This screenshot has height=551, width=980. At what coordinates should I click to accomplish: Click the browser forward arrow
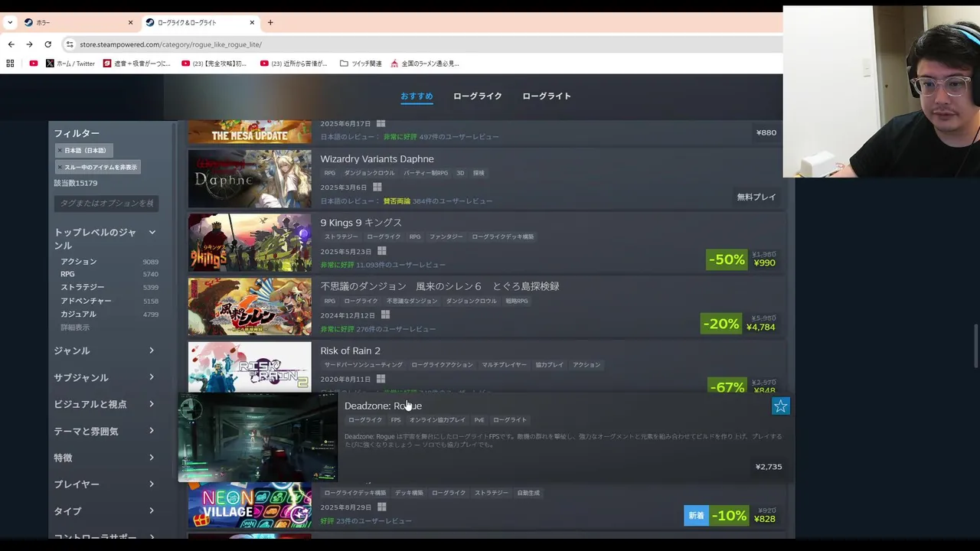[29, 44]
